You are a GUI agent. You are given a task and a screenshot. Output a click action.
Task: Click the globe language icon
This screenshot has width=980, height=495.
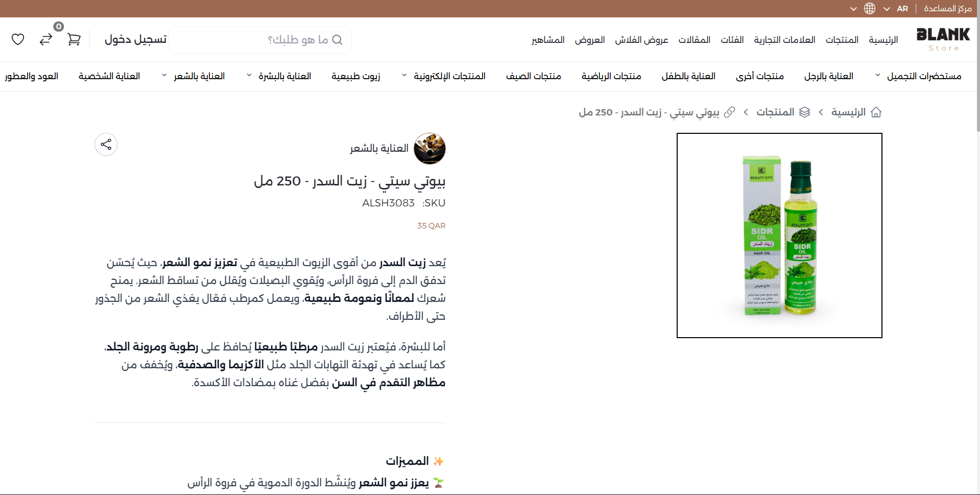(870, 9)
